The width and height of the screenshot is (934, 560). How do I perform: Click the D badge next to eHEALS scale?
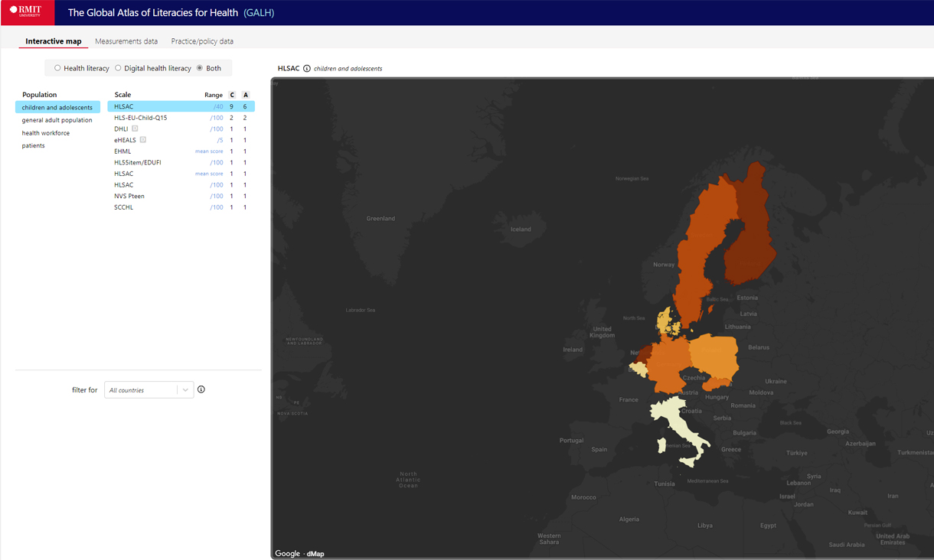(143, 140)
